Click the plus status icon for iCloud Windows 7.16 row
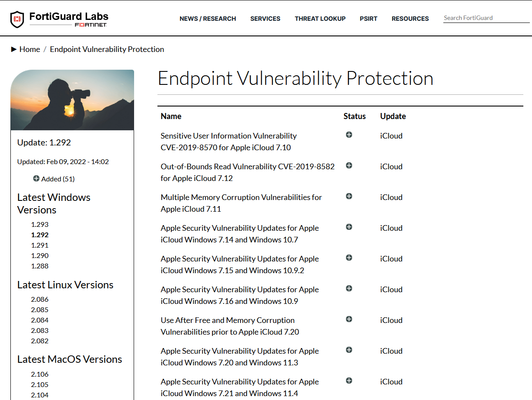The image size is (532, 400). coord(349,288)
